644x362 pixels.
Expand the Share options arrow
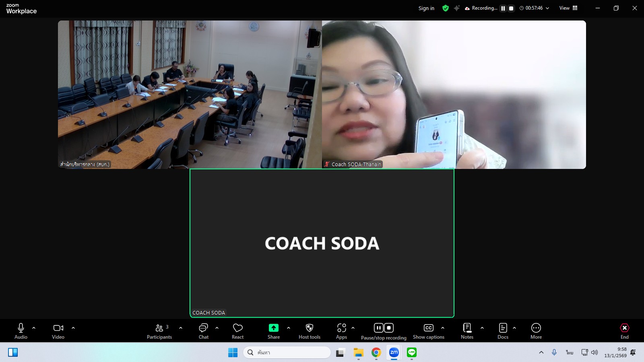pyautogui.click(x=289, y=328)
